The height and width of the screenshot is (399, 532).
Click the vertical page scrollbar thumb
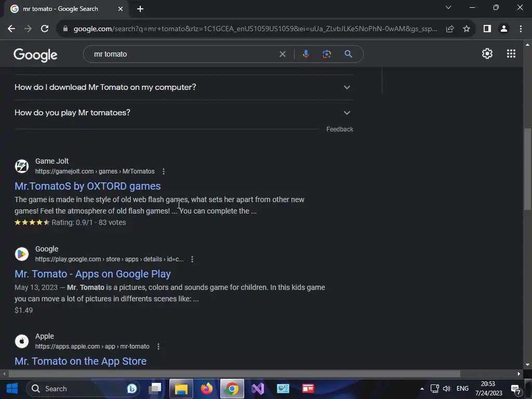tap(527, 170)
